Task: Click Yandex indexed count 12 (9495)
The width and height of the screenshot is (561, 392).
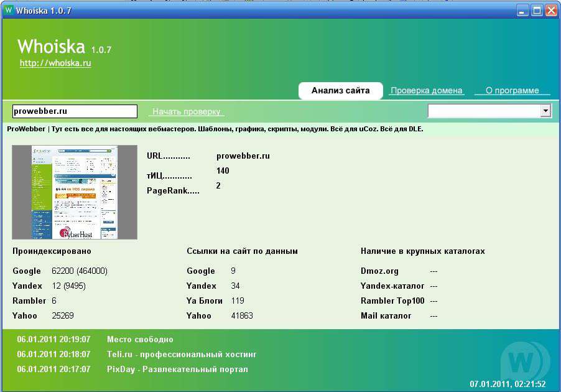Action: point(68,286)
